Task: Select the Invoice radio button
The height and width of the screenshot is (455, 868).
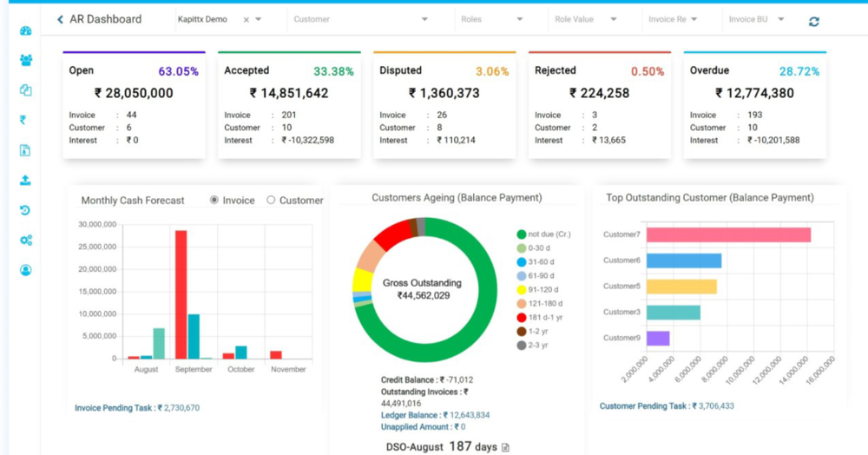Action: [214, 200]
